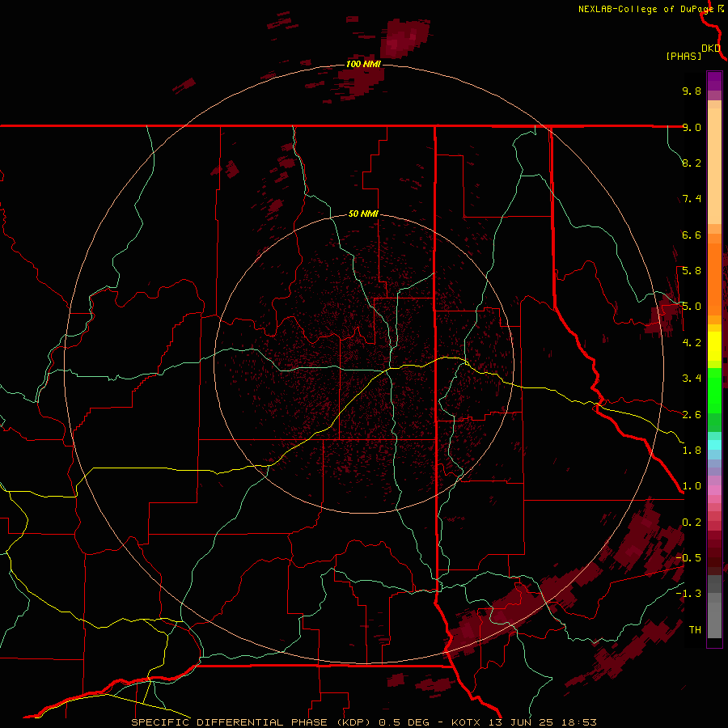Click the 0.2 scale value
The width and height of the screenshot is (728, 728).
click(692, 523)
